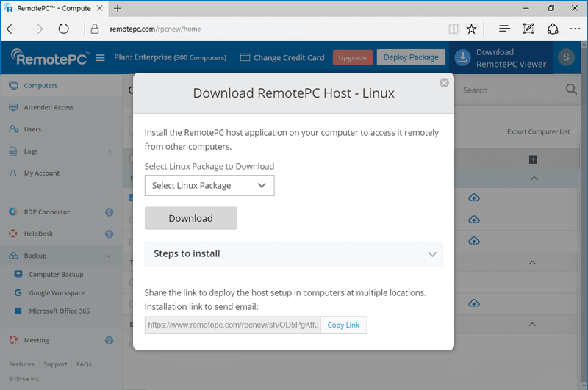Click the search magnifier icon

point(571,90)
